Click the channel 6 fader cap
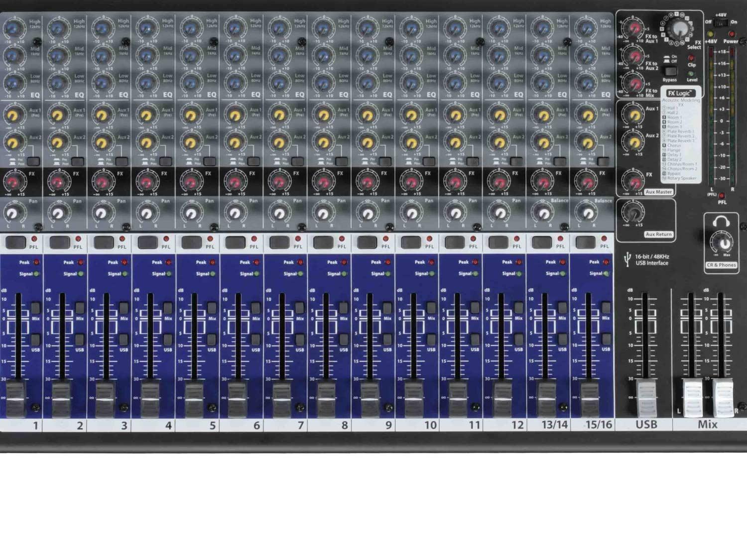 point(237,399)
